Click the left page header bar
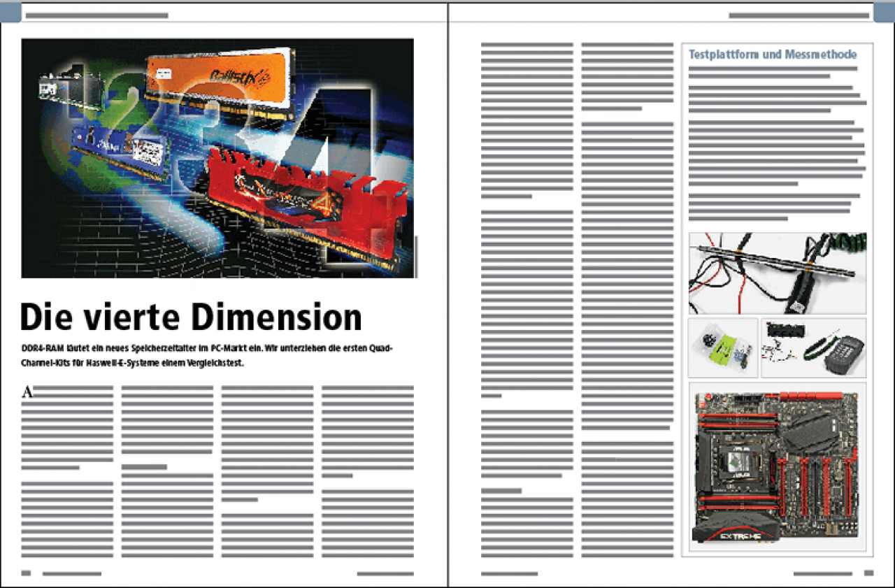 [x=96, y=15]
